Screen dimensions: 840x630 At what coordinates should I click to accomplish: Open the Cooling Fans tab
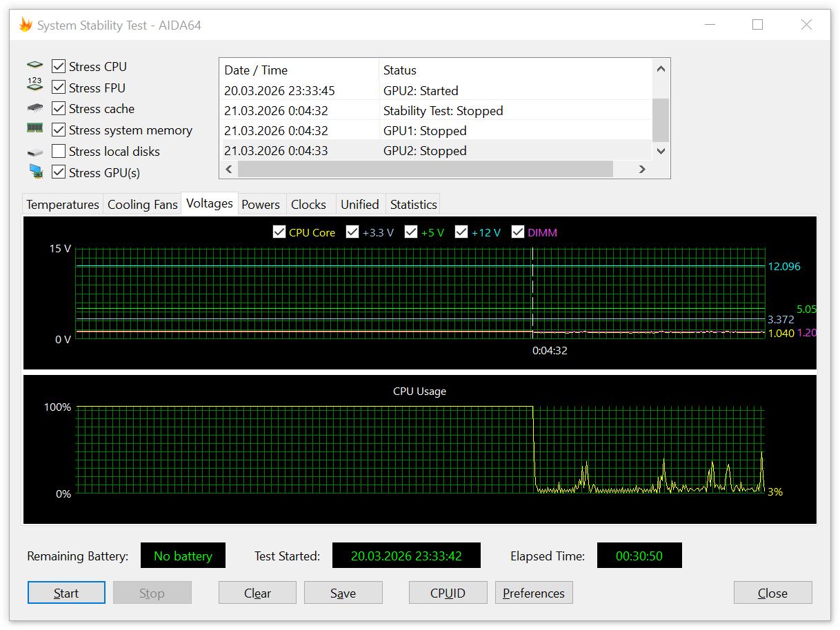(x=143, y=204)
